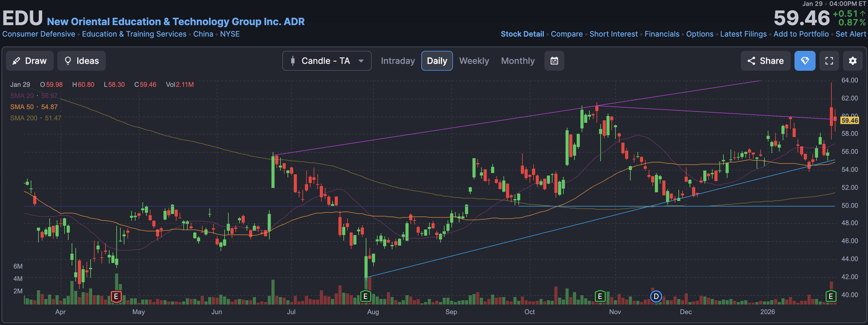Click the company name New Oriental Education link
868x325 pixels.
(x=176, y=22)
